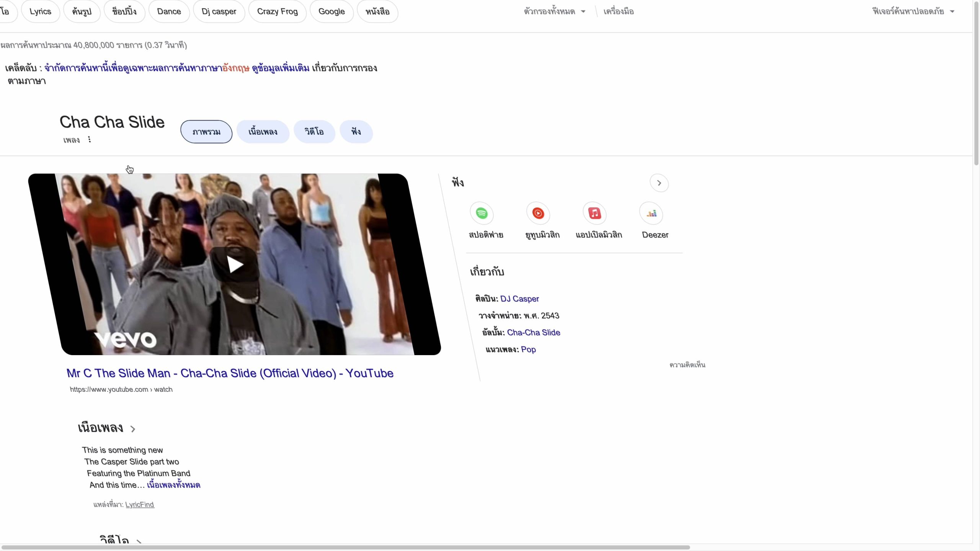Image resolution: width=980 pixels, height=551 pixels.
Task: Open the ฟีเจอร์ค้นหาปลอดภัย dropdown
Action: 913,11
